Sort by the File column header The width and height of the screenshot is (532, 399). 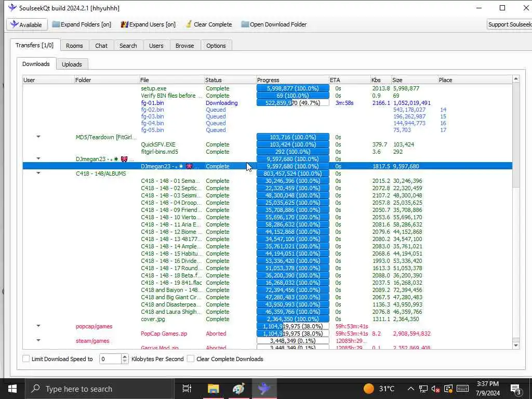pos(171,80)
